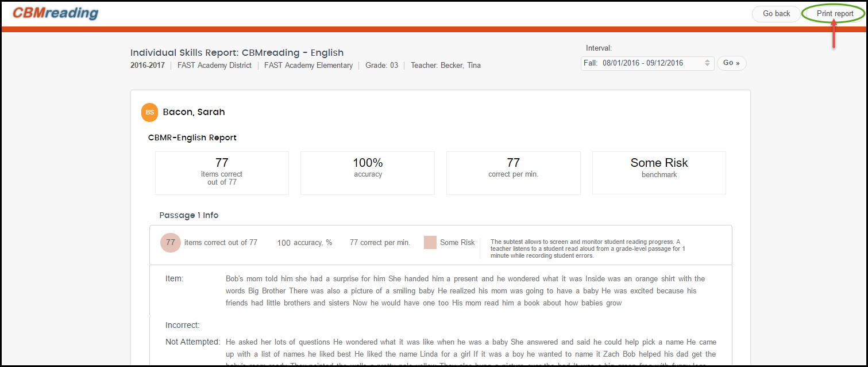868x367 pixels.
Task: Click the Some Risk color swatch
Action: point(430,243)
